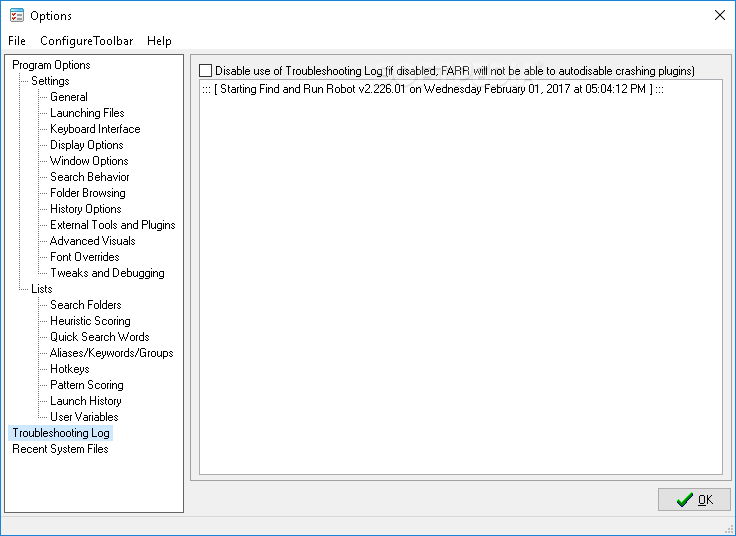Open the ConfigureToolbar menu
Viewport: 736px width, 536px height.
(87, 41)
